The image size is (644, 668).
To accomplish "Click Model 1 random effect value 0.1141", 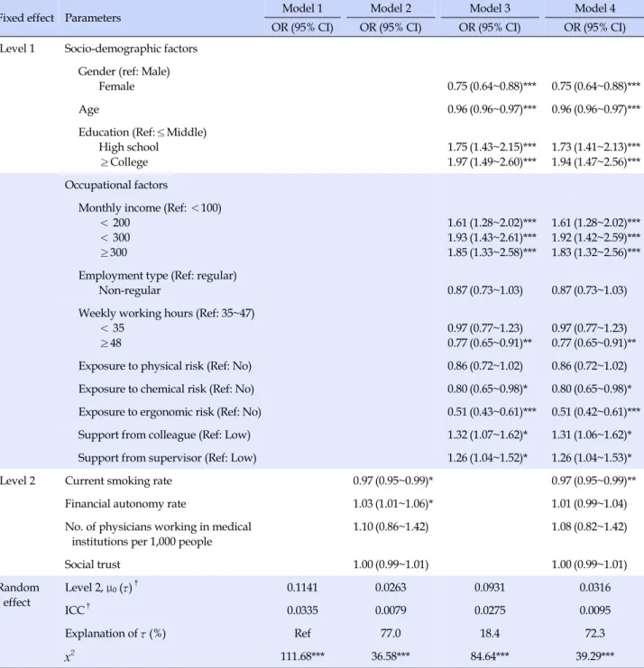I will (302, 588).
